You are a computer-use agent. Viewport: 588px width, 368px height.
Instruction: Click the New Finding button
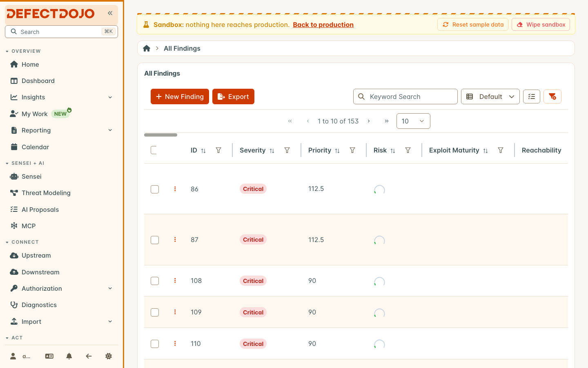tap(180, 96)
